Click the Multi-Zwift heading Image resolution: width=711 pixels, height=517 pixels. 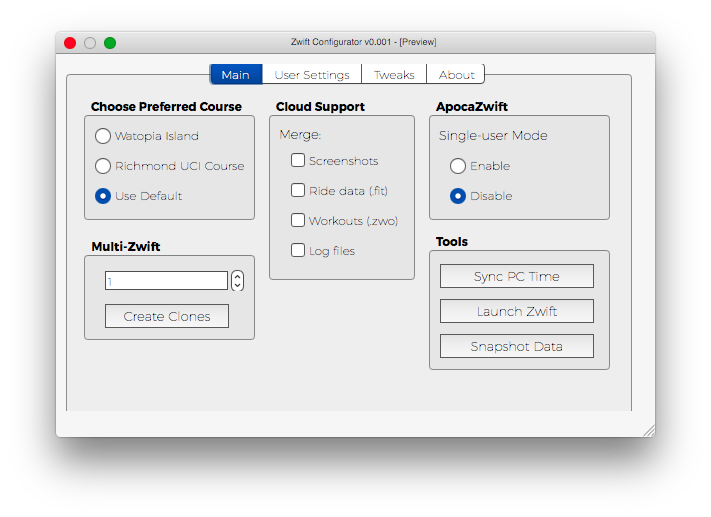point(126,246)
